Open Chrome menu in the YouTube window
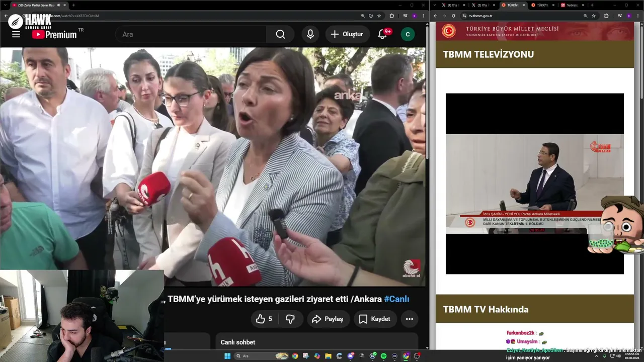 [x=423, y=16]
